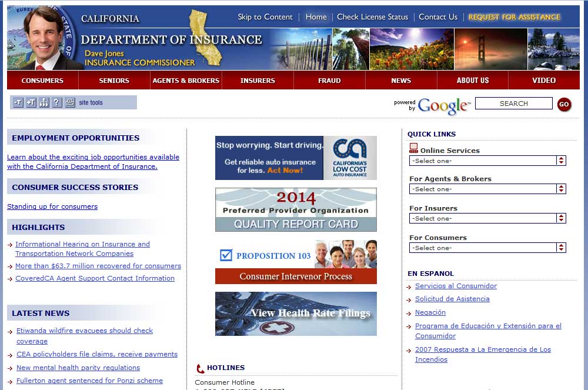Screen dimensions: 588x390
Task: Click the Google logo beside the search box
Action: 443,106
